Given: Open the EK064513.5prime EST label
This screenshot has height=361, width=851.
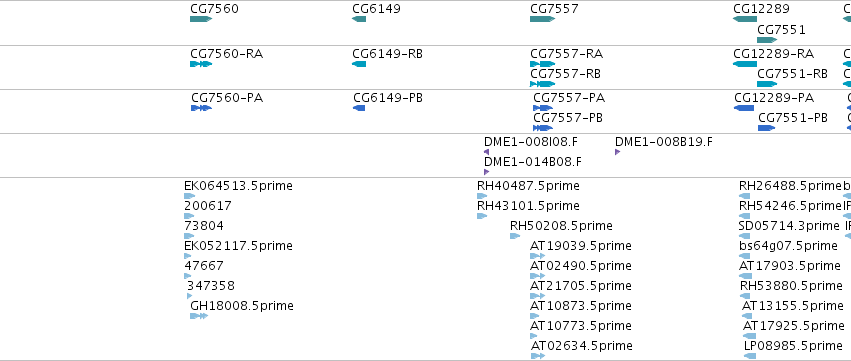Looking at the screenshot, I should tap(238, 186).
